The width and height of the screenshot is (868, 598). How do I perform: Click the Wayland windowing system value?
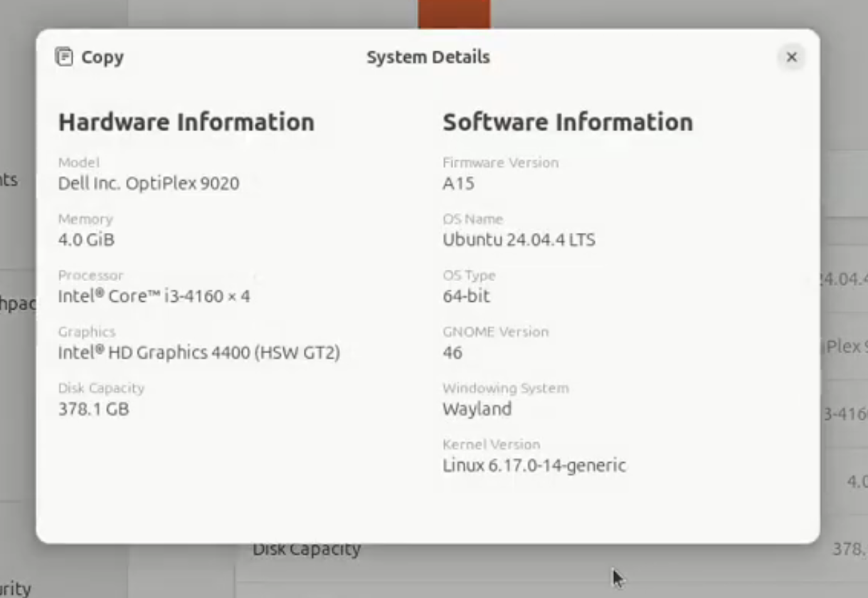477,409
